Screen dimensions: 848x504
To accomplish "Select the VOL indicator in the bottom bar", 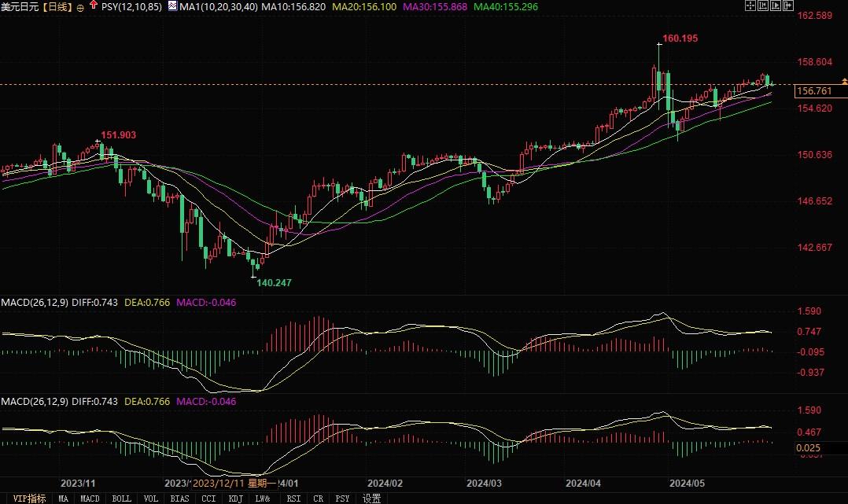I will click(x=149, y=498).
